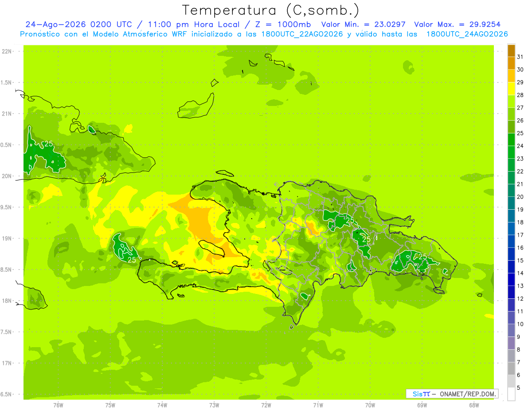Click the "25" contour label west of Haiti's southern peninsula
The width and height of the screenshot is (532, 411).
132,260
